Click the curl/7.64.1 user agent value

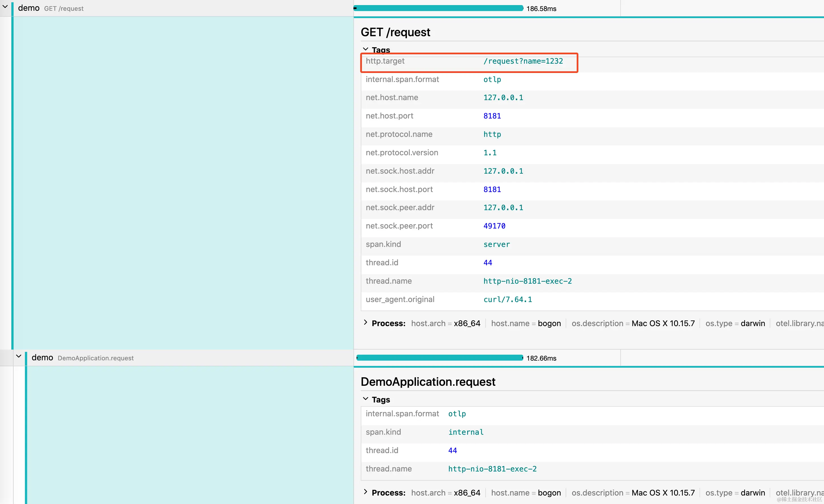tap(507, 300)
